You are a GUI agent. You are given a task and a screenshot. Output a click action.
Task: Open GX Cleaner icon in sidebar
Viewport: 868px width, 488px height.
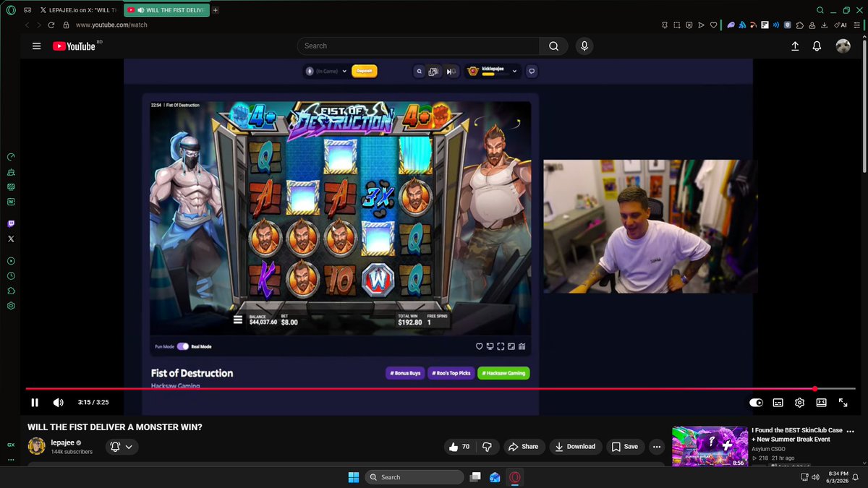tap(11, 172)
